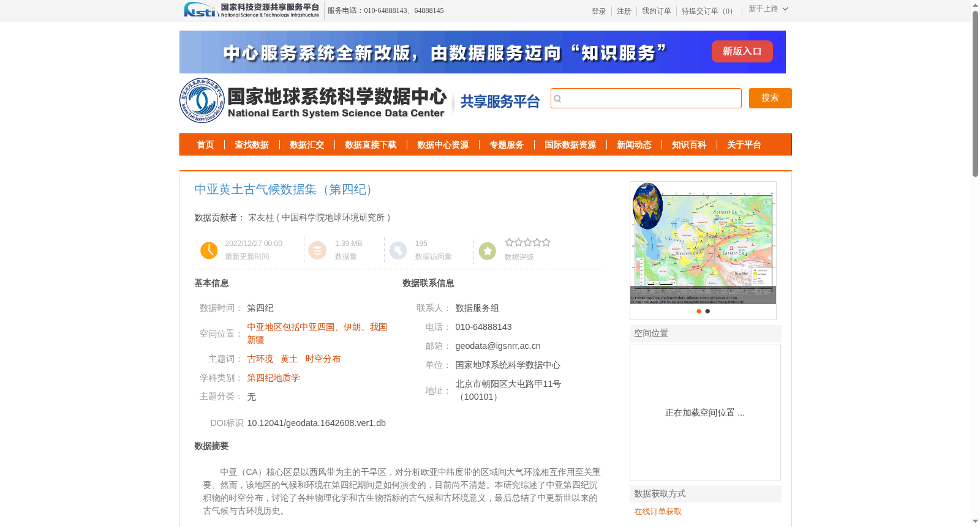980x527 pixels.
Task: Rate the dataset with the fifth star
Action: point(546,242)
